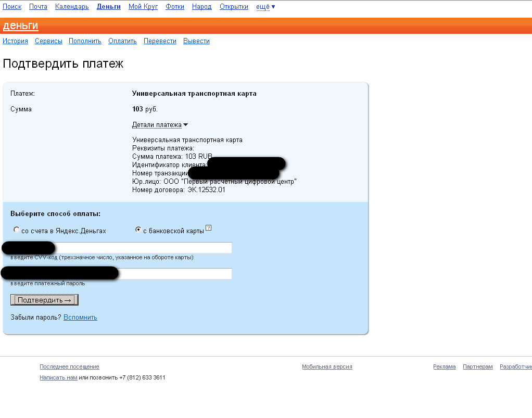Open the 'ещё' dropdown menu
The width and height of the screenshot is (532, 418).
point(265,7)
